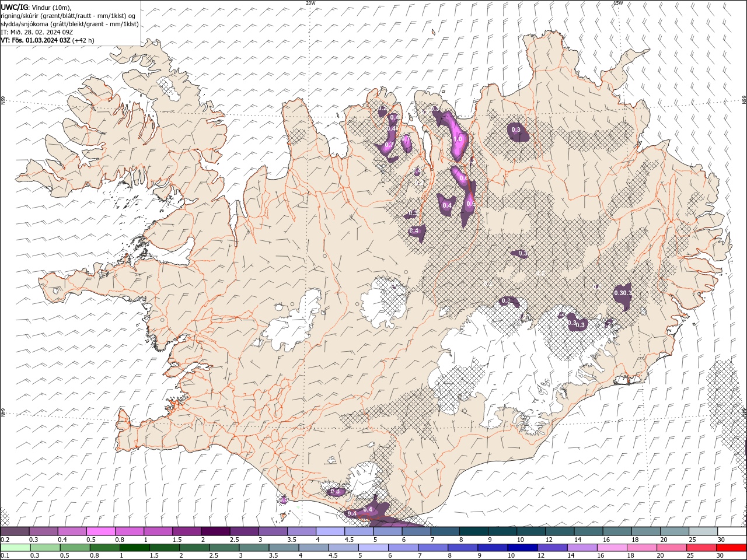Click the '0.30.3' precipitation label in east Iceland

point(623,293)
